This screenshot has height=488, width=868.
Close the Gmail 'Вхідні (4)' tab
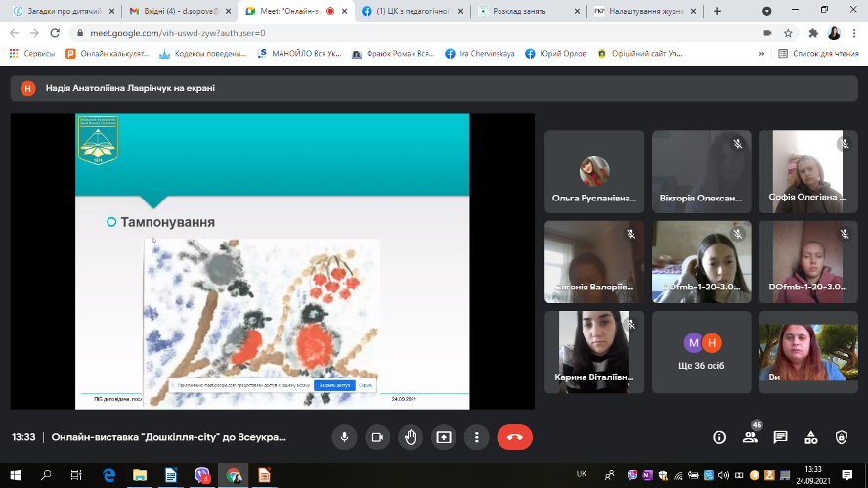(228, 11)
